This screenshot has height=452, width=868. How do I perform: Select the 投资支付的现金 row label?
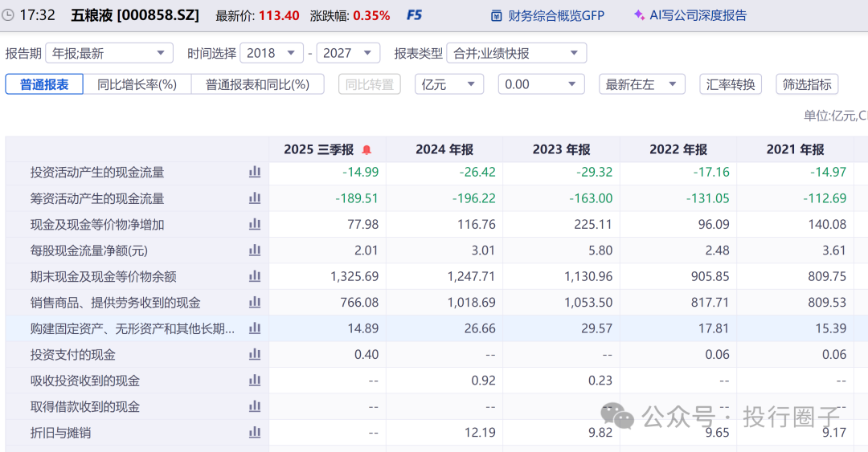coord(72,354)
